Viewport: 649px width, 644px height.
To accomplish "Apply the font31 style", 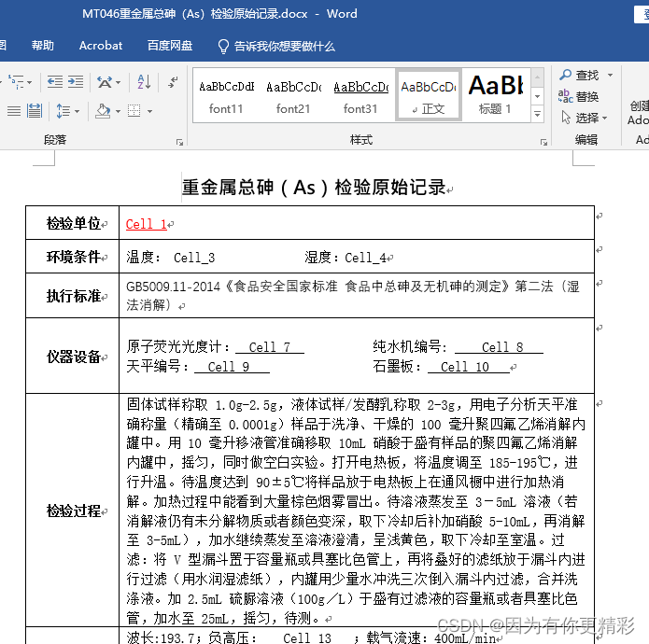I will tap(361, 96).
